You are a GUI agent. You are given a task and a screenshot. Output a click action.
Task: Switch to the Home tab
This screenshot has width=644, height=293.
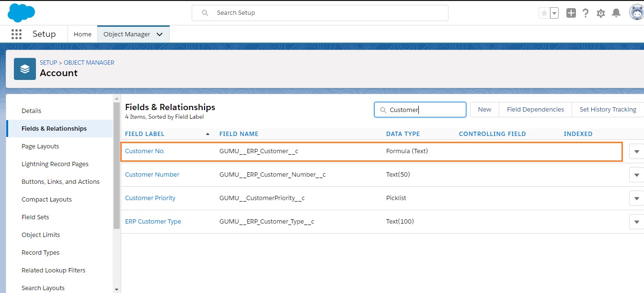click(82, 34)
